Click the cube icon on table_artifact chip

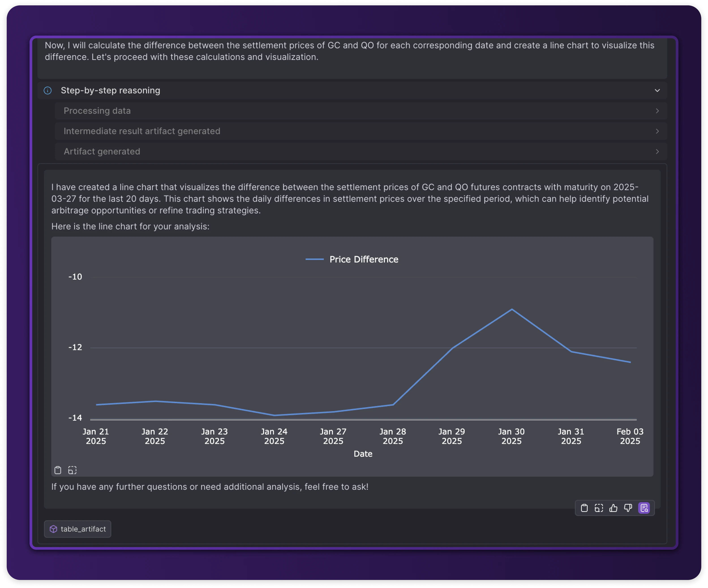(54, 529)
